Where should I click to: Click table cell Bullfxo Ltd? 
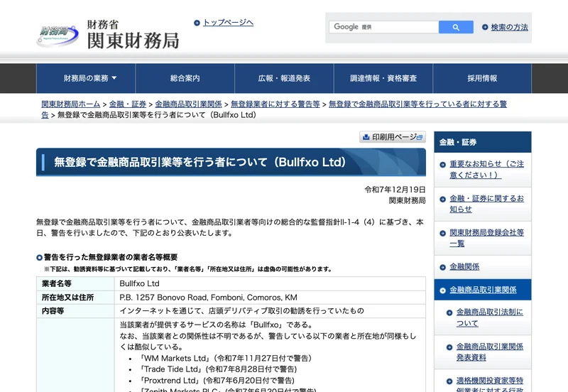point(270,283)
